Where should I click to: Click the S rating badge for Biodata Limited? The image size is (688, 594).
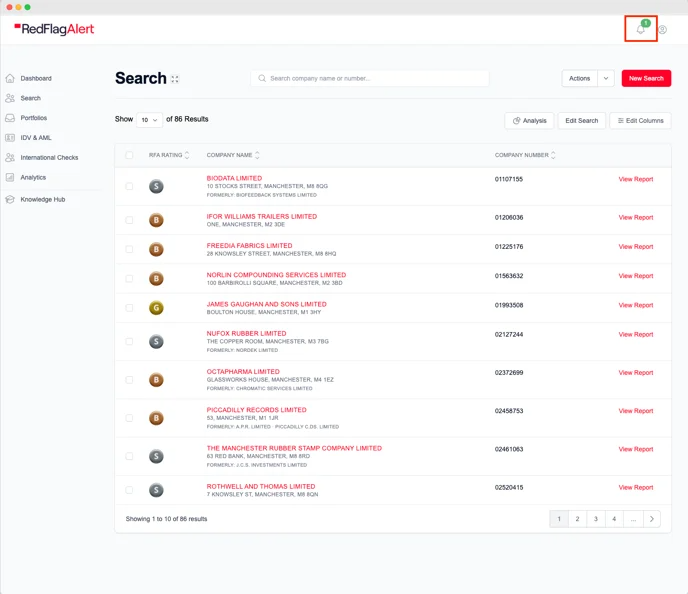click(x=156, y=186)
